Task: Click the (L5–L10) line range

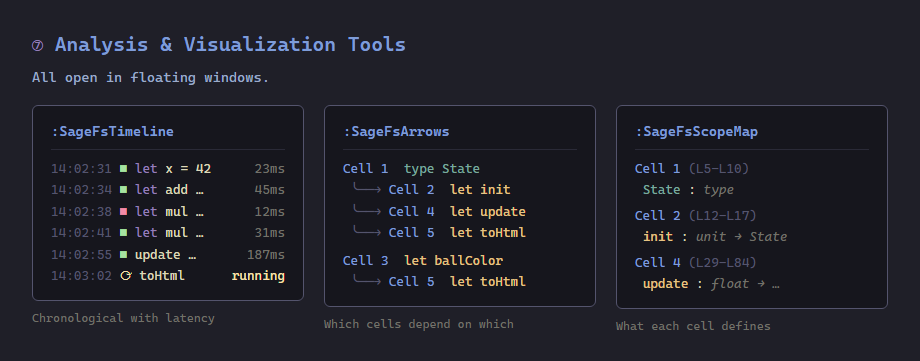Action: (719, 169)
